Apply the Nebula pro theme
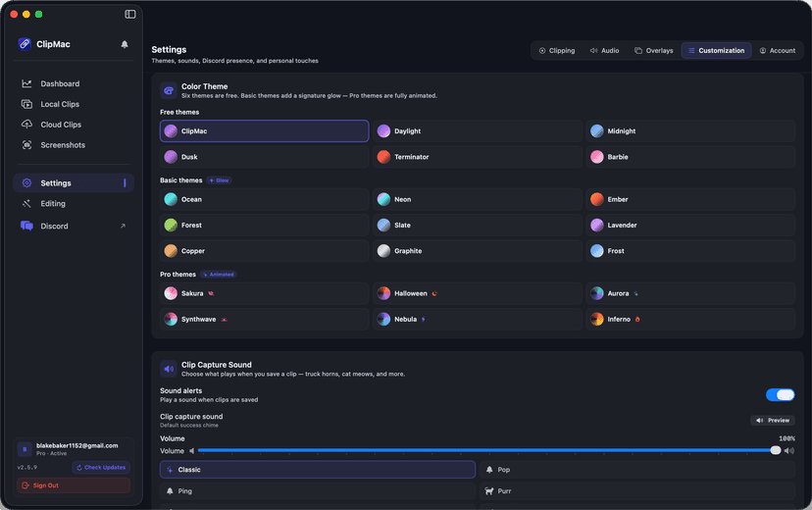The width and height of the screenshot is (812, 510). point(478,320)
